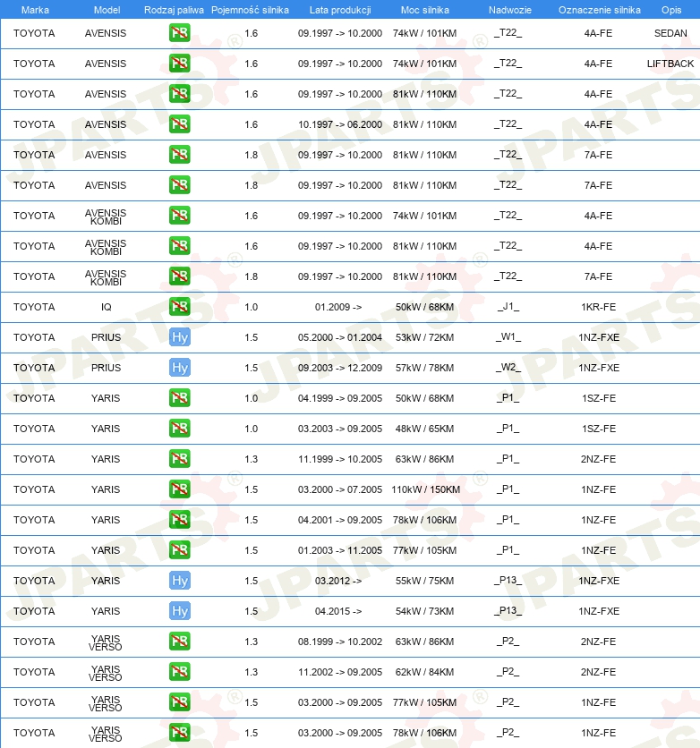Click hybrid Hy icon for Yaris 03.2012
This screenshot has height=748, width=700.
pos(179,581)
